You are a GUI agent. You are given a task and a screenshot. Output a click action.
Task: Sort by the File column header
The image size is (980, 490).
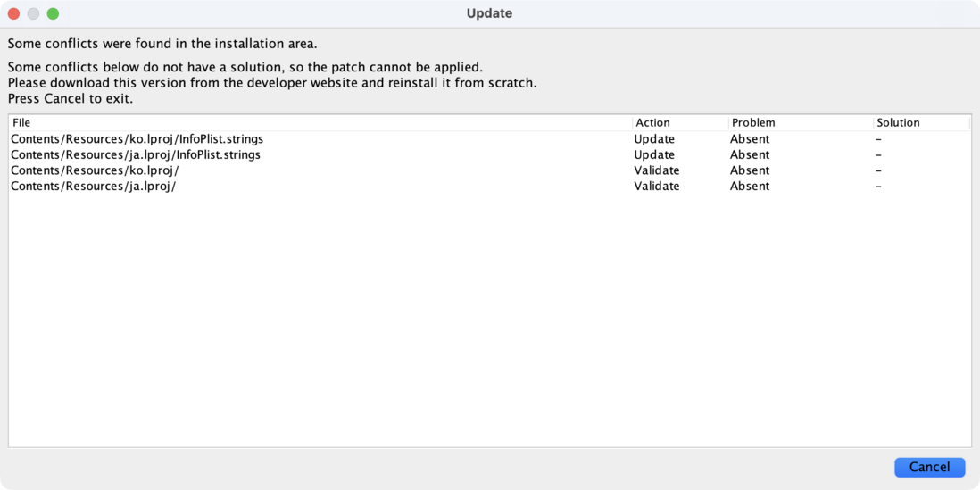tap(21, 122)
